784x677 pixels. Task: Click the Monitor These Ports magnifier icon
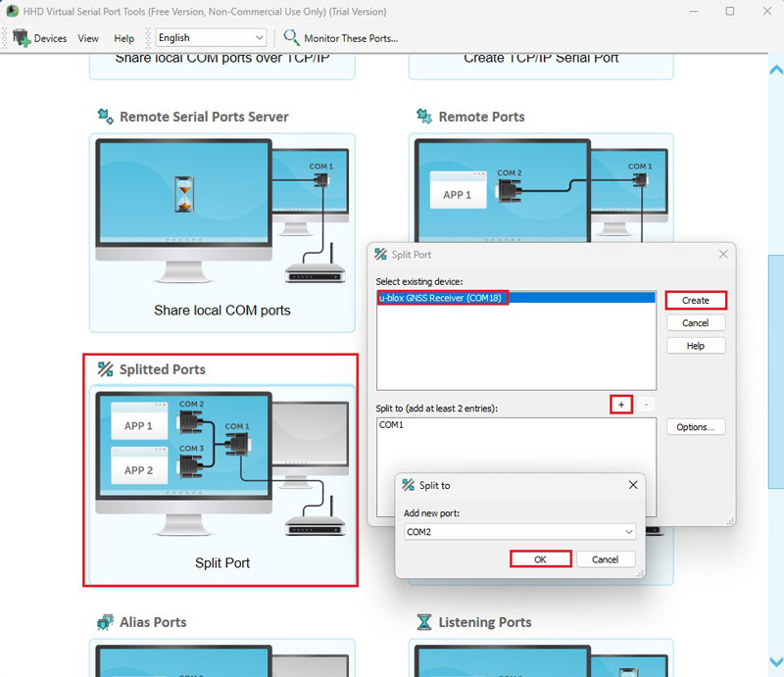[x=291, y=38]
